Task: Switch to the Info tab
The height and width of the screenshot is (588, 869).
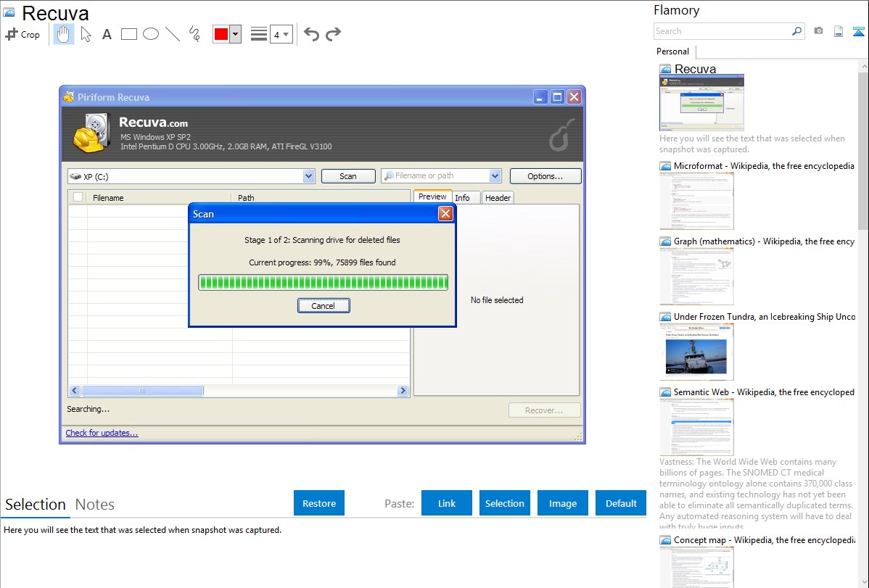Action: click(462, 198)
